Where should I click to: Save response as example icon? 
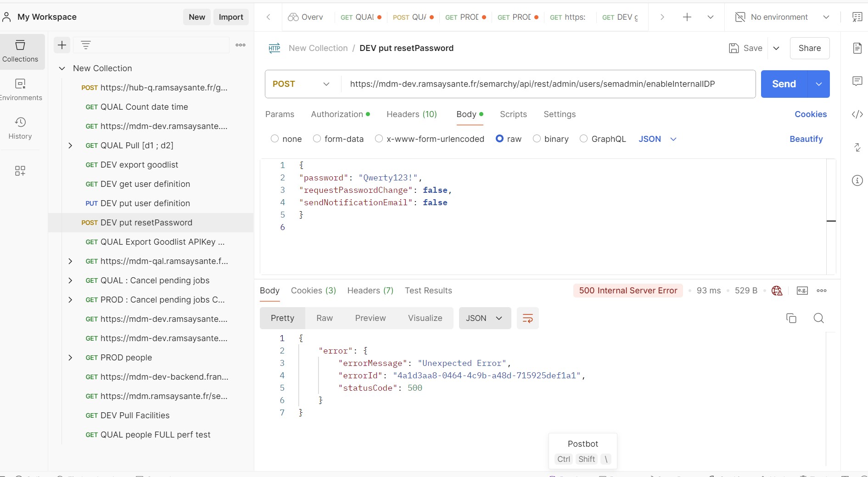coord(802,291)
